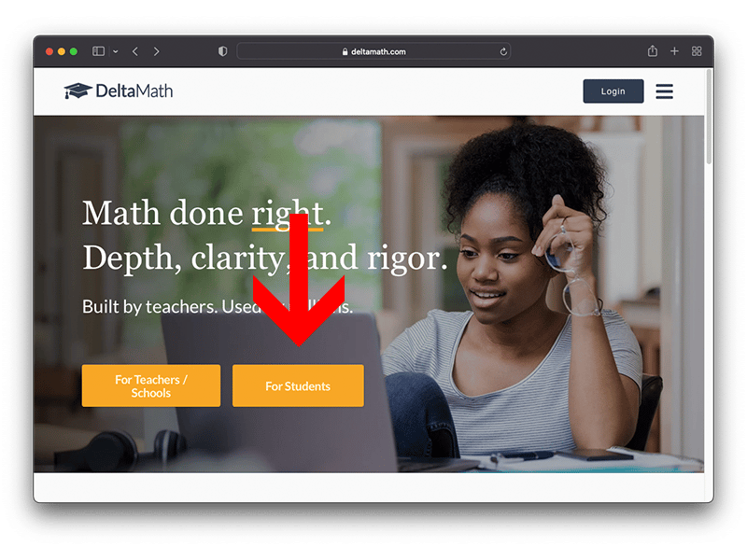Click the Login button
The height and width of the screenshot is (560, 747).
coord(613,91)
